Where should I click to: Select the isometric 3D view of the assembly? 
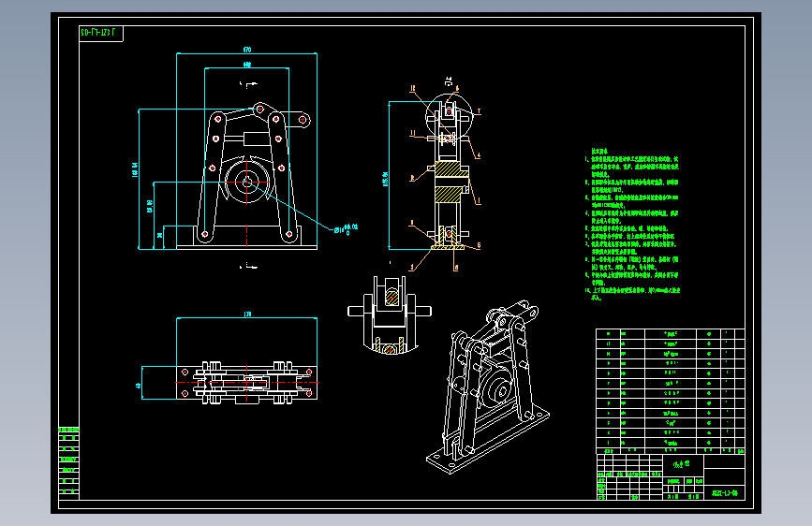pyautogui.click(x=488, y=387)
